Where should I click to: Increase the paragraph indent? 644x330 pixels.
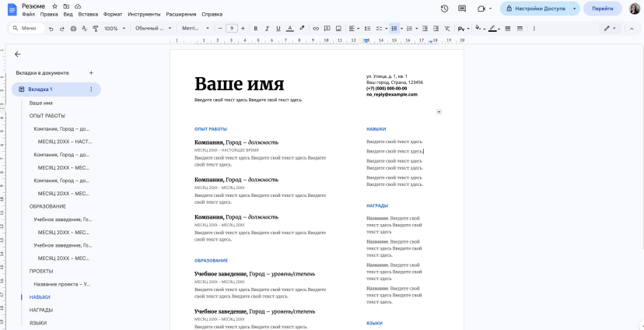(x=436, y=28)
